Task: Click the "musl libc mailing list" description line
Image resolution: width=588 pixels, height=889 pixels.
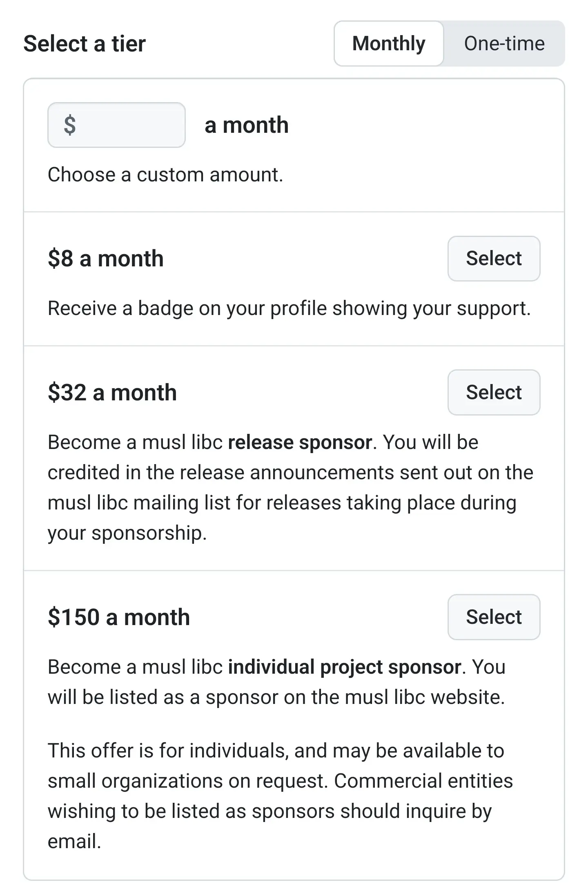Action: 282,503
